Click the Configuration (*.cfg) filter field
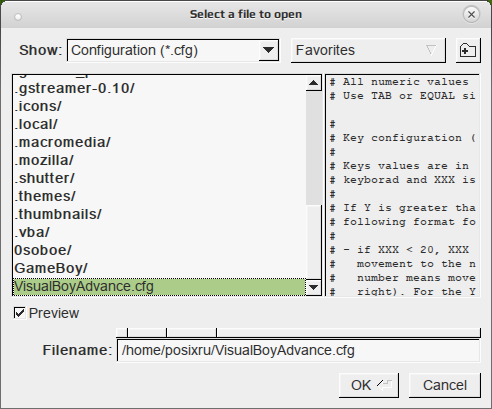The height and width of the screenshot is (409, 492). (x=163, y=50)
